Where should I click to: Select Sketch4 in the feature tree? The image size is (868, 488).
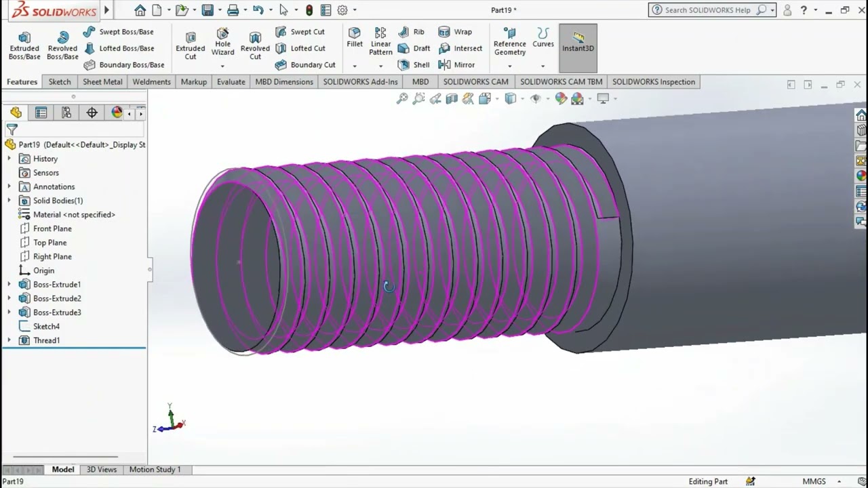(x=46, y=327)
